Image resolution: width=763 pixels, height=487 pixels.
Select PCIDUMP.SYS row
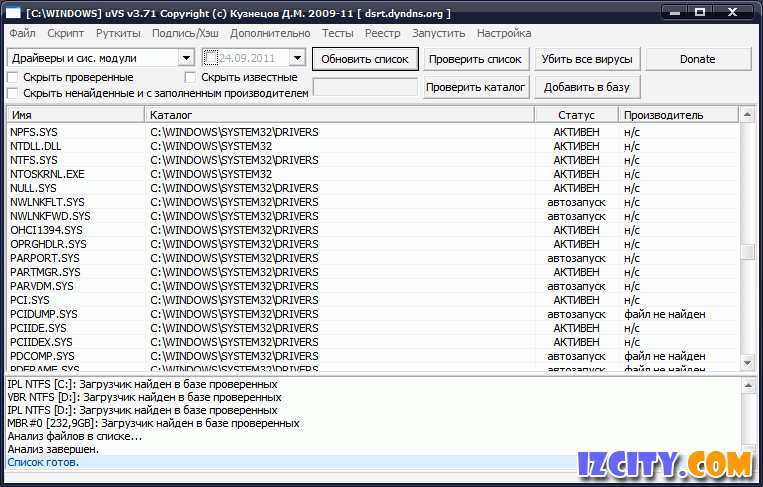point(374,314)
